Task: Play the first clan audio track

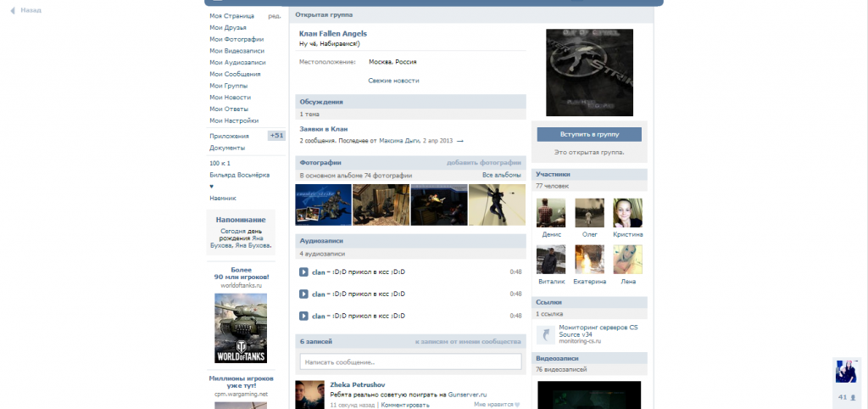Action: (x=303, y=272)
